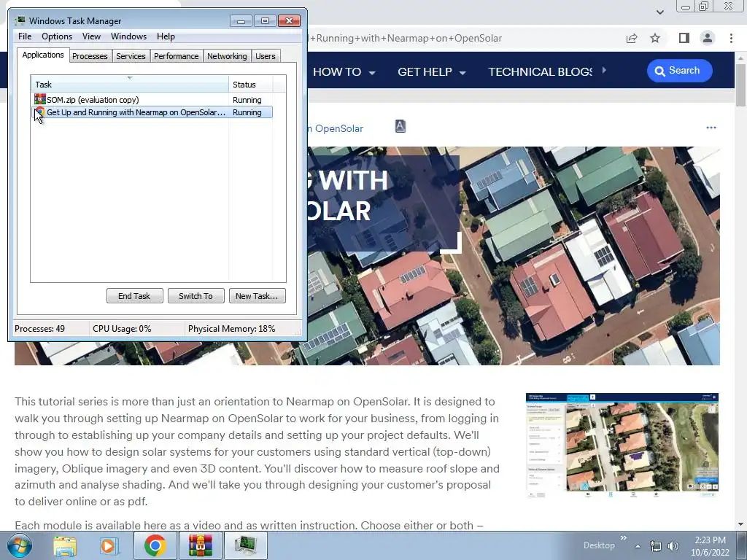The width and height of the screenshot is (747, 560).
Task: Open the Options menu in Task Manager
Action: [x=57, y=36]
